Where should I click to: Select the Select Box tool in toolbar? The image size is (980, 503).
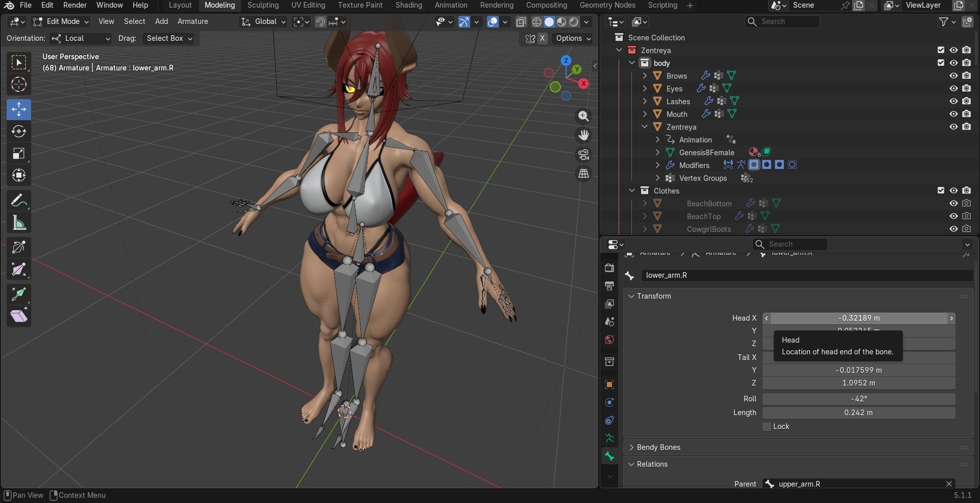point(19,62)
